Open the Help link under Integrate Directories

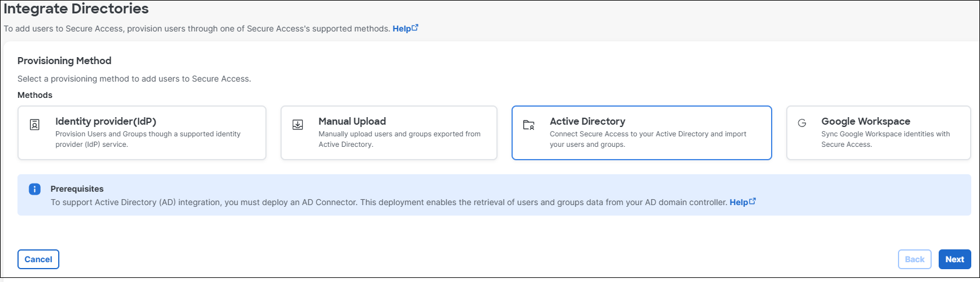[x=402, y=29]
